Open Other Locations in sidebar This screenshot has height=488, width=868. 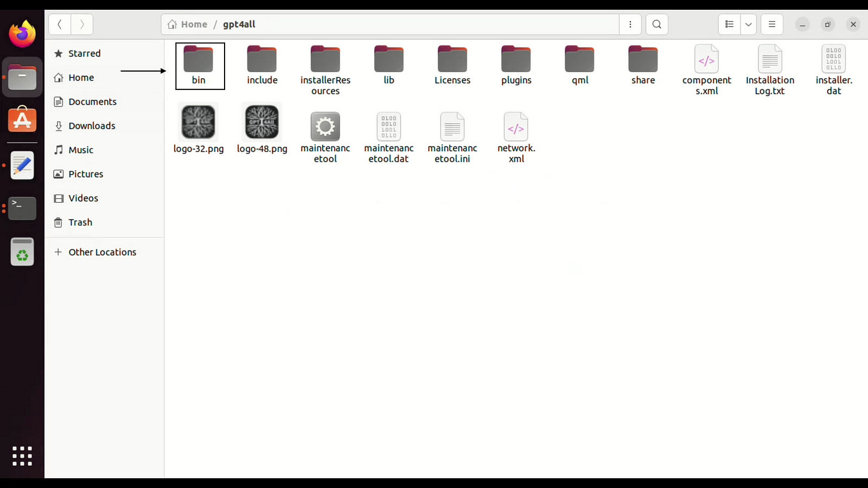coord(102,252)
